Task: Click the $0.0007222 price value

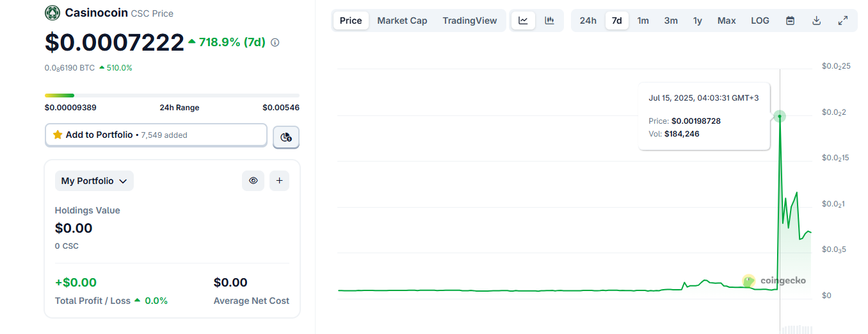Action: [x=115, y=42]
